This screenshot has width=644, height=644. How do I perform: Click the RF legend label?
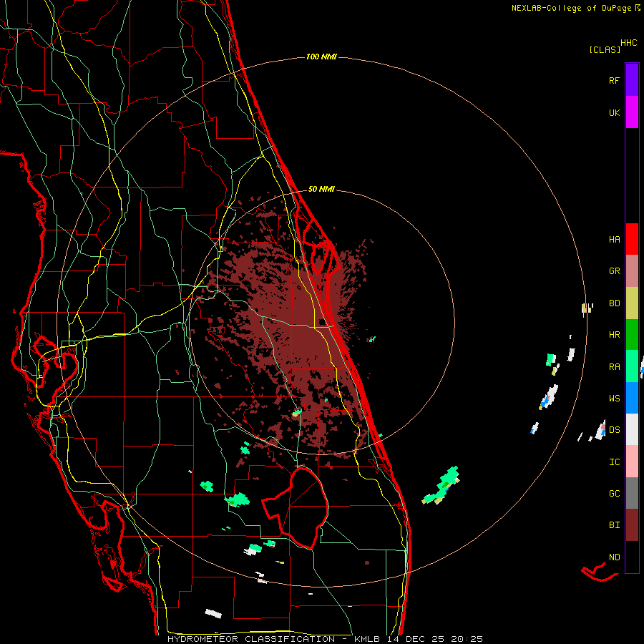614,81
